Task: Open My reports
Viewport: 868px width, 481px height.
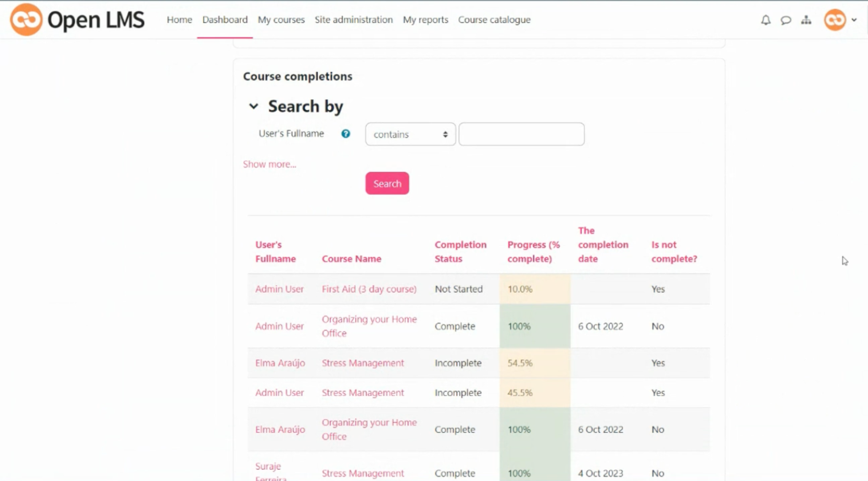Action: tap(426, 20)
